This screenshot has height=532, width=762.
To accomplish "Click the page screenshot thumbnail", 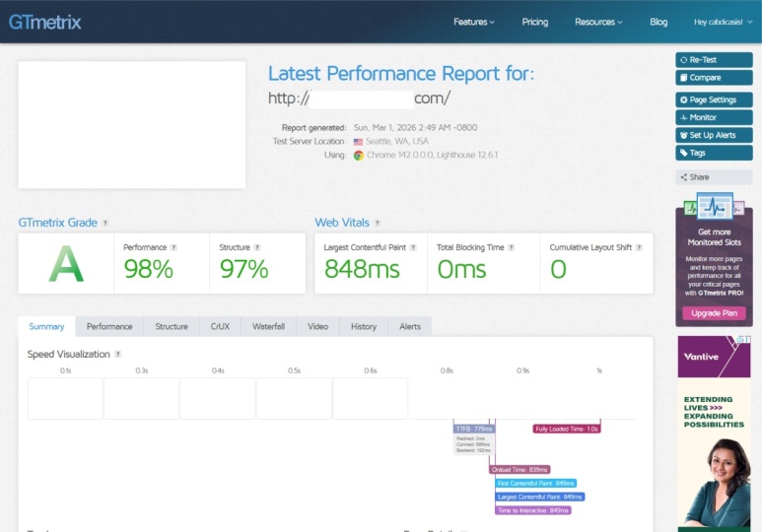I will pos(132,125).
